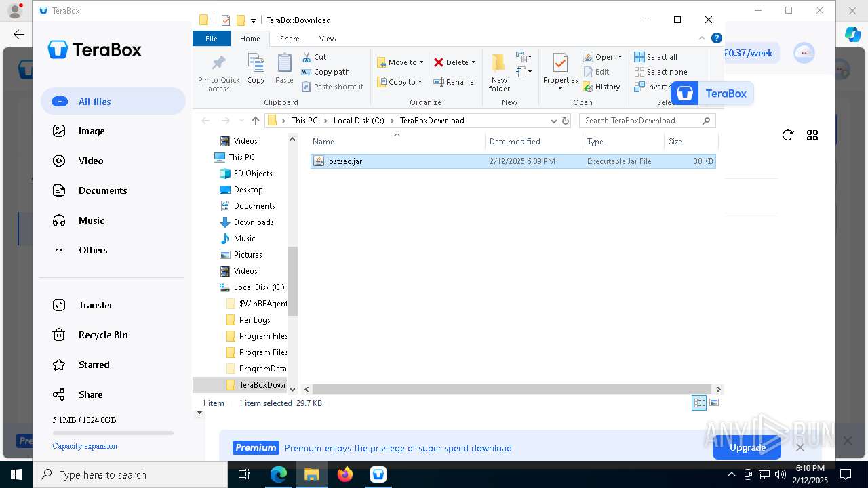Open the Delete dropdown menu
This screenshot has height=488, width=868.
coord(473,62)
